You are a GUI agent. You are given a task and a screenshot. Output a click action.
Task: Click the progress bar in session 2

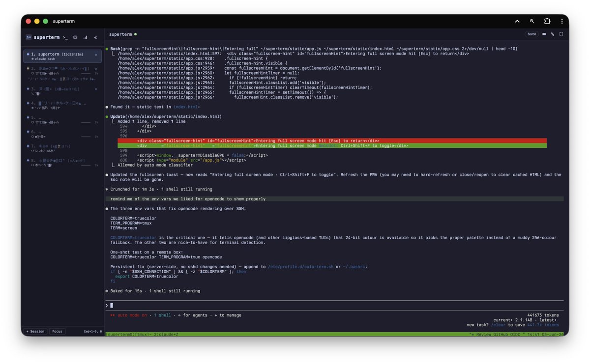click(86, 73)
